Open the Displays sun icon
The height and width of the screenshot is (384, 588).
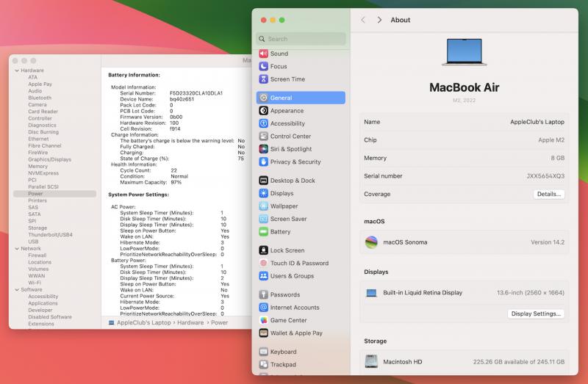pos(263,193)
